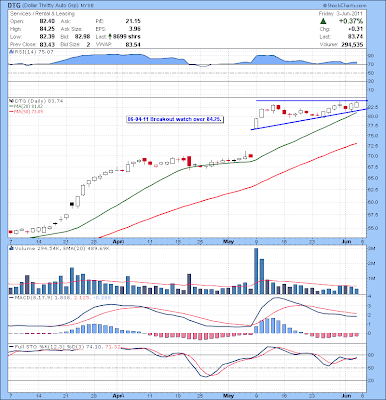Click the P/E value 21.15

pyautogui.click(x=133, y=21)
